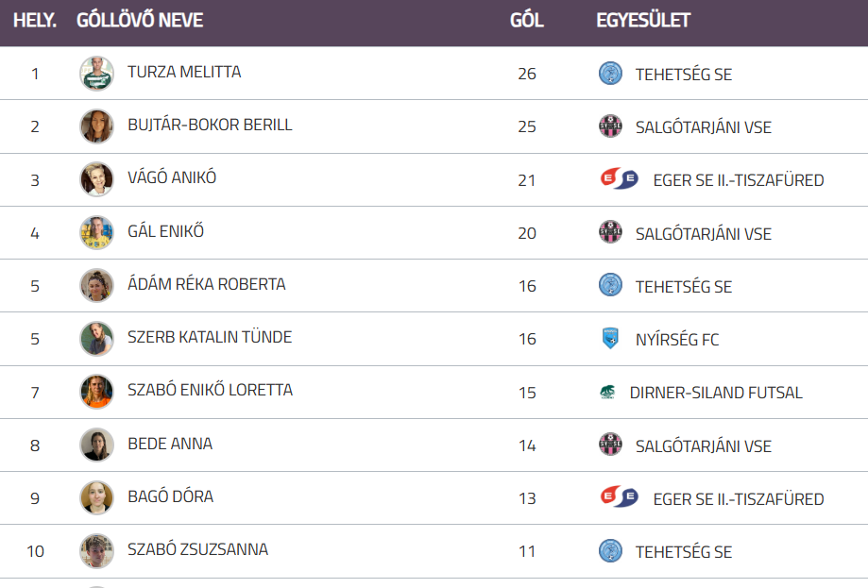Click Gál Enikő's profile photo
The image size is (868, 588).
tap(96, 232)
